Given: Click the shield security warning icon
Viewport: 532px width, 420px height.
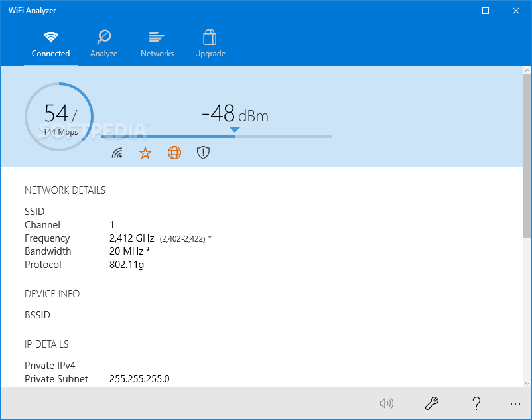Looking at the screenshot, I should coord(203,153).
